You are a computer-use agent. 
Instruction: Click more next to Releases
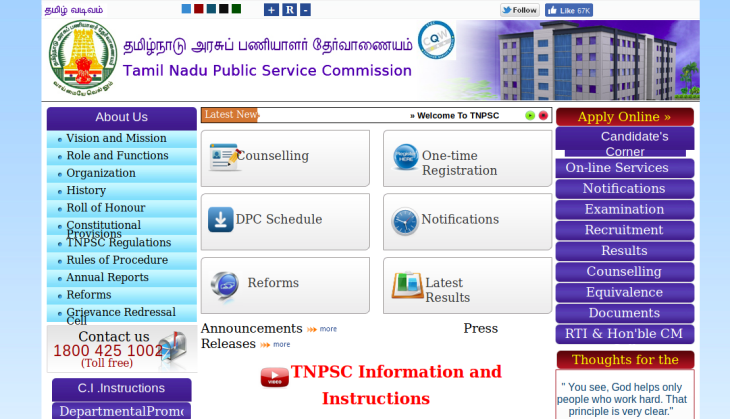pyautogui.click(x=282, y=345)
